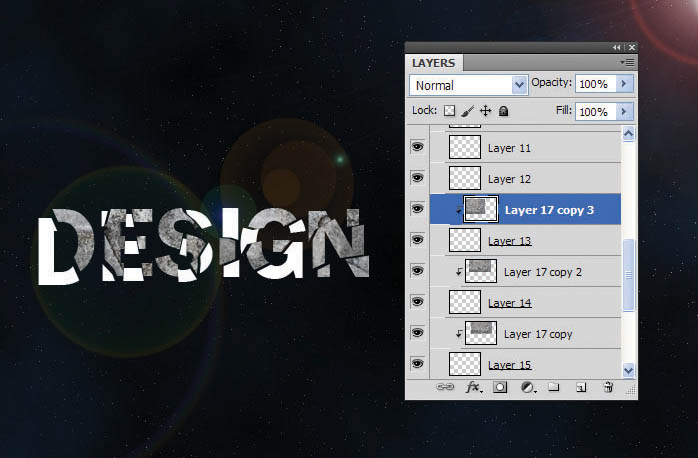This screenshot has height=458, width=698.
Task: Lock all padlock icon
Action: tap(503, 110)
